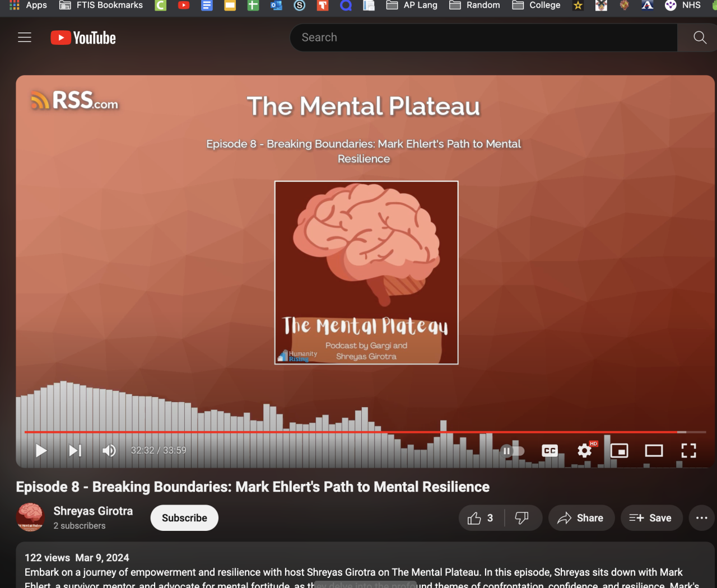Open the Google Docs bookmark

click(207, 6)
